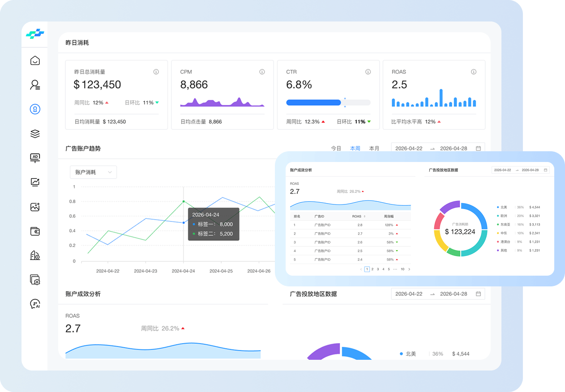Open the user list sidebar icon
Screen dimensions: 565x392
click(35, 85)
